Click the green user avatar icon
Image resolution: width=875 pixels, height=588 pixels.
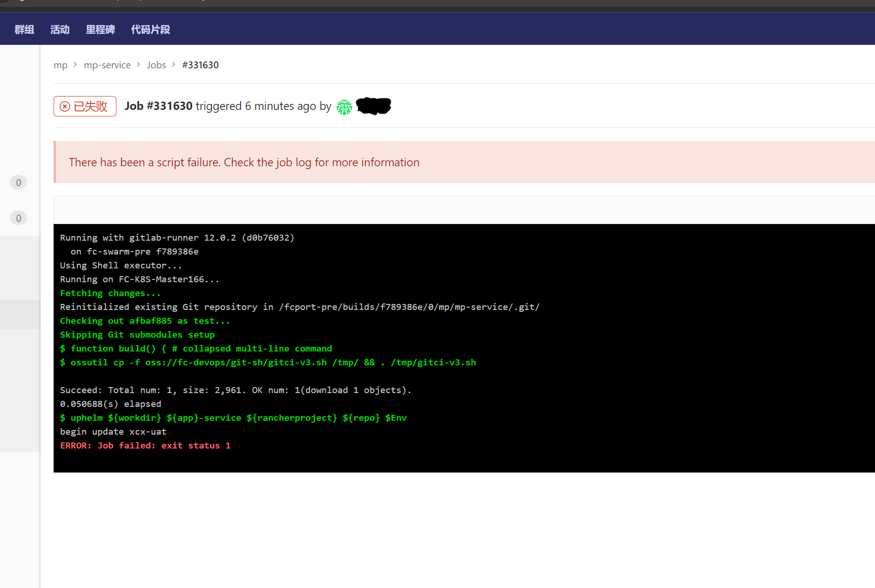[344, 107]
